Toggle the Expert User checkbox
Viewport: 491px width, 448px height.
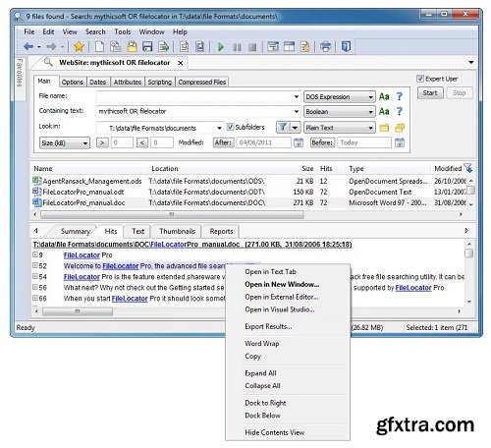[420, 79]
